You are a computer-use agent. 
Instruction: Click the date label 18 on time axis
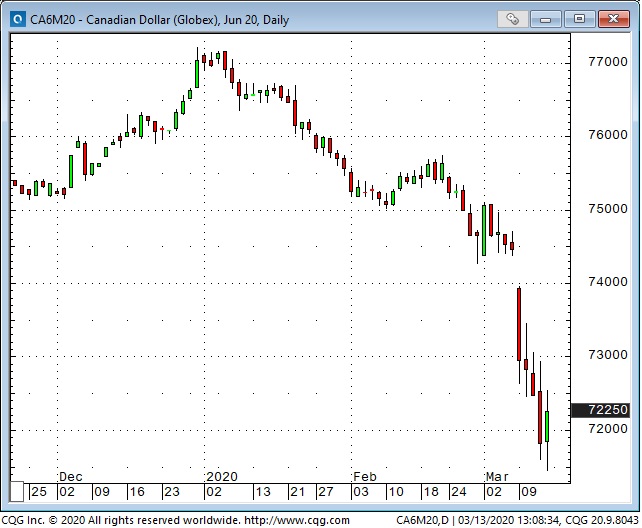(431, 492)
